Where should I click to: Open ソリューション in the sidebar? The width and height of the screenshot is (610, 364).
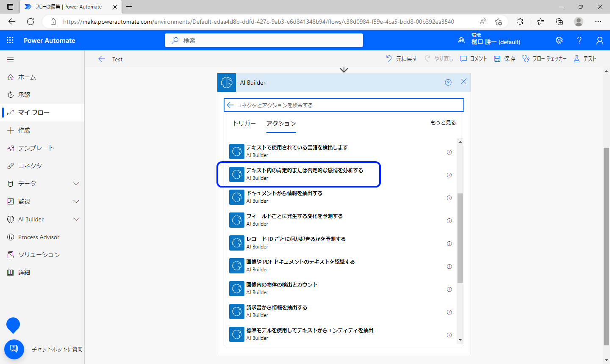[42, 255]
